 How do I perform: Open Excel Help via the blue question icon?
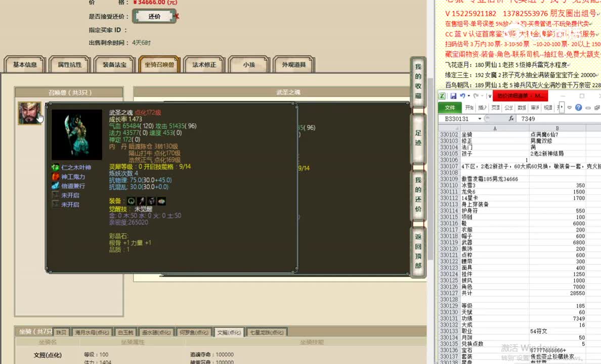[579, 107]
